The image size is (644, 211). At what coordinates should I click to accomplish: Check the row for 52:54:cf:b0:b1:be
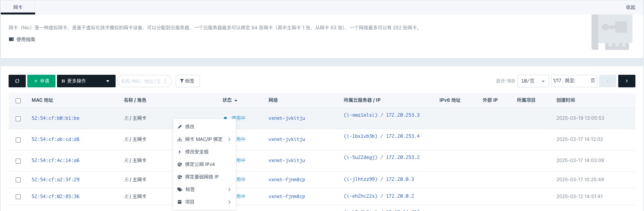18,119
